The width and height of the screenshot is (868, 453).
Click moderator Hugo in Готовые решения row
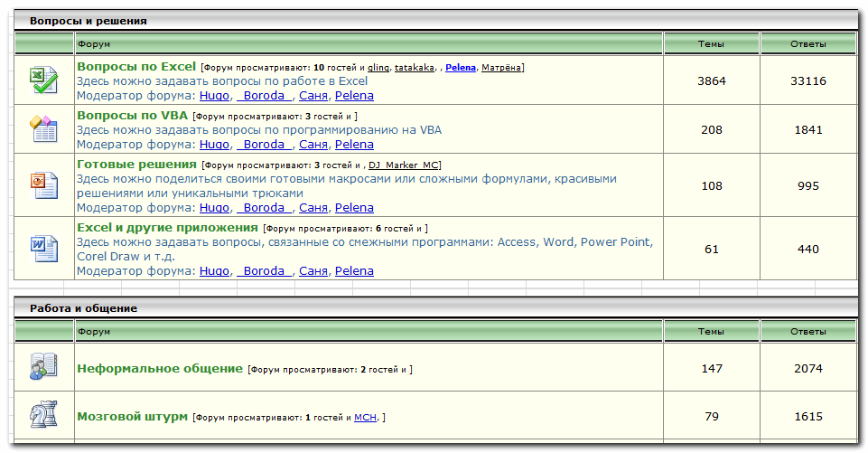(214, 207)
